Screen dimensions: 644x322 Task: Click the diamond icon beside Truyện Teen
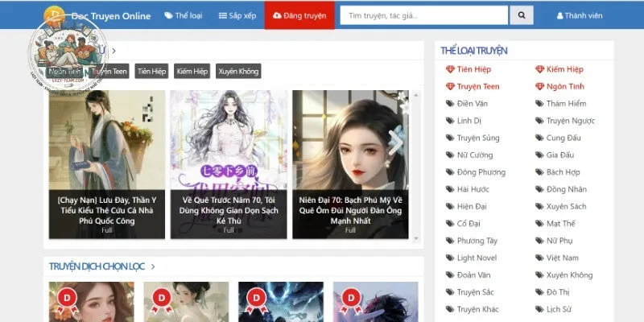(x=450, y=87)
